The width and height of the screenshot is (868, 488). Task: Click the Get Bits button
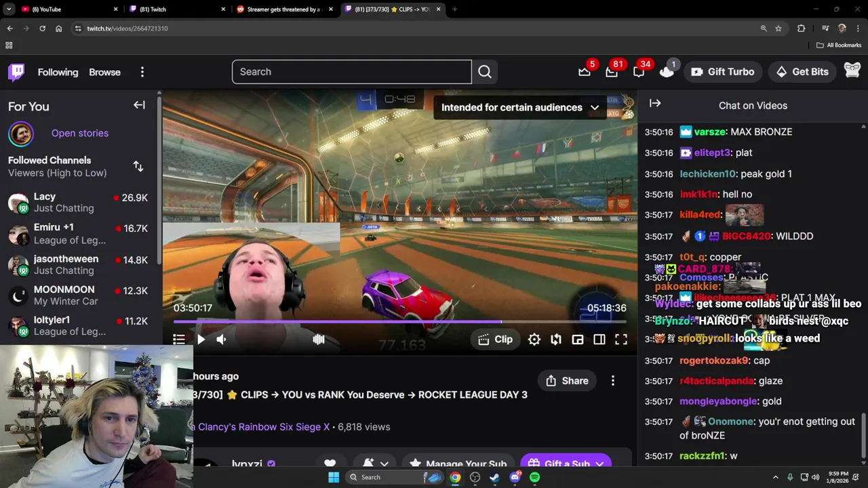click(803, 72)
